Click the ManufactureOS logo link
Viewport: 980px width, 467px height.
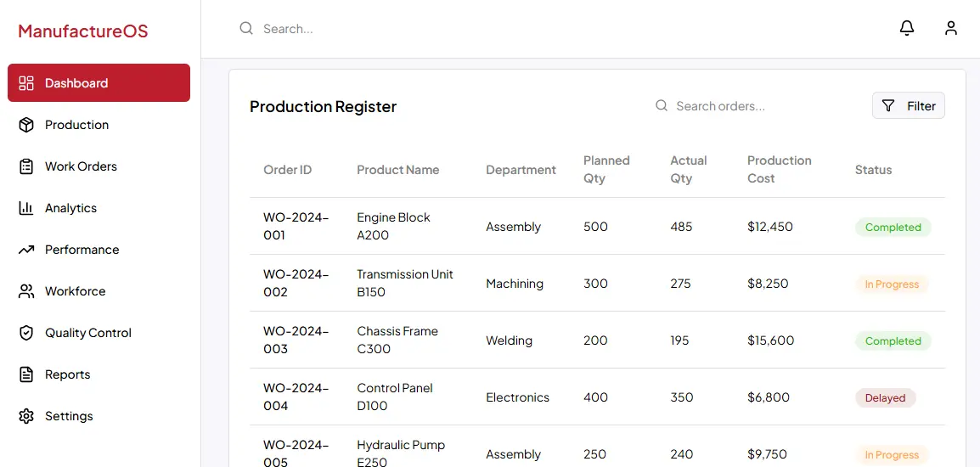tap(83, 31)
